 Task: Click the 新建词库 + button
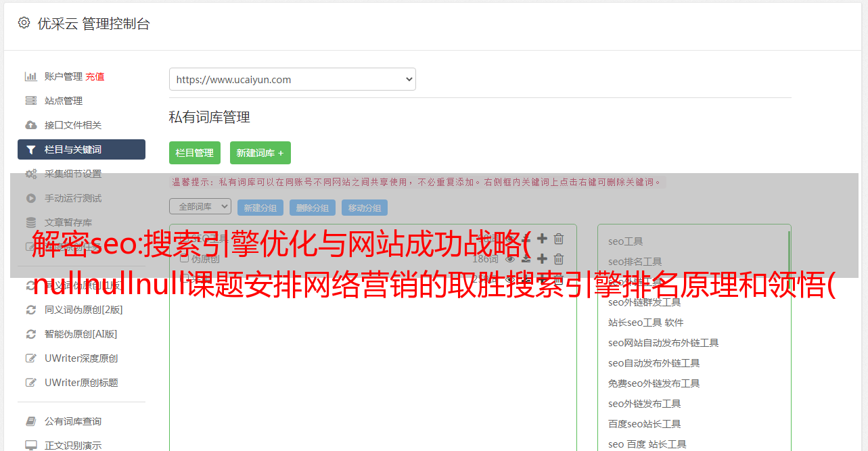pos(260,153)
